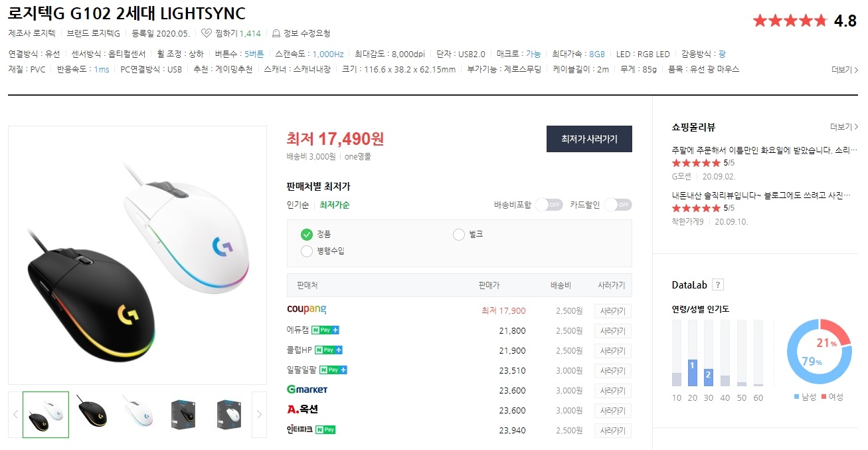Click the 인터파크 seller name
868x450 pixels.
click(300, 430)
